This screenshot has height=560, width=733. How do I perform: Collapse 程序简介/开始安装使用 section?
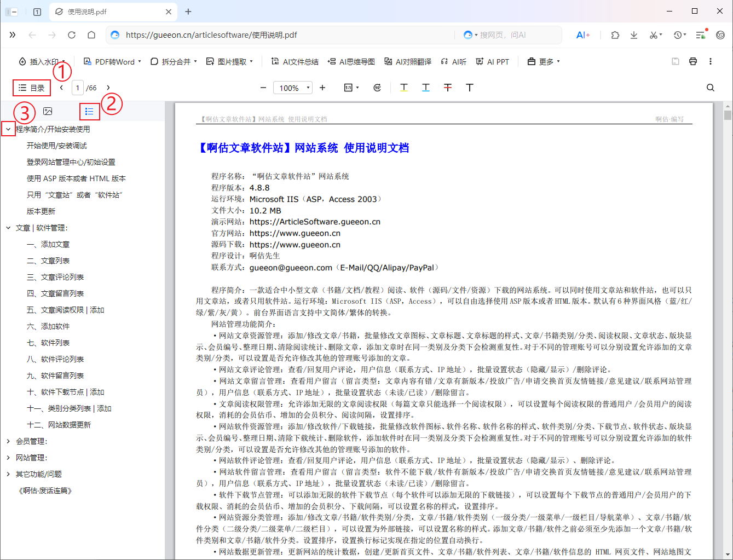click(8, 129)
